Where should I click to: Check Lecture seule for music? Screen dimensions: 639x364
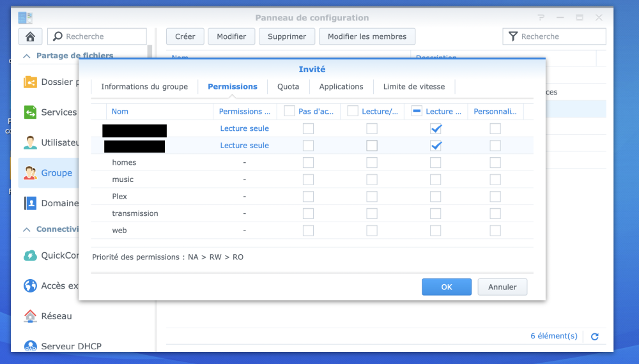(435, 179)
